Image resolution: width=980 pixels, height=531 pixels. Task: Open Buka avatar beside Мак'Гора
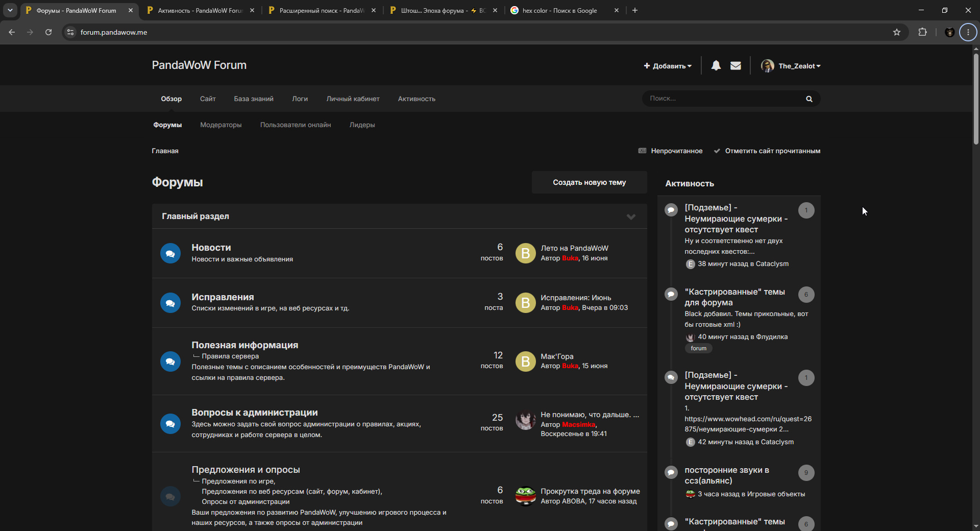coord(525,361)
